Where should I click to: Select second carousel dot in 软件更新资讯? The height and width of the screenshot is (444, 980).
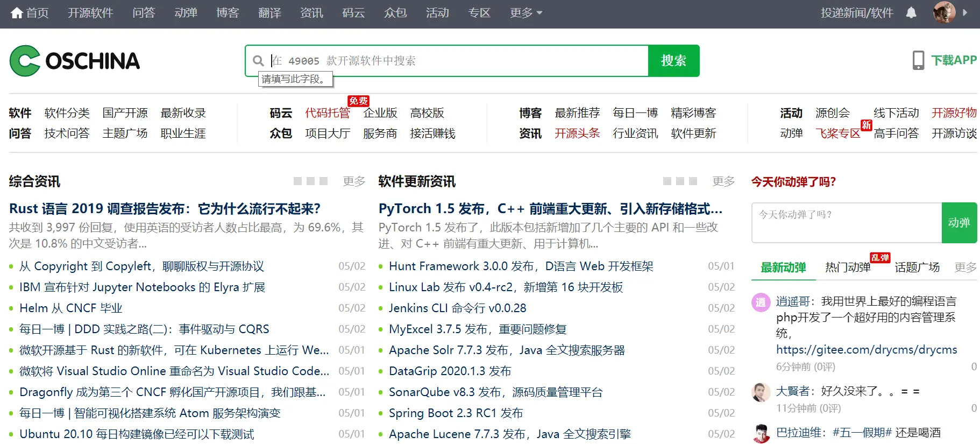point(680,181)
